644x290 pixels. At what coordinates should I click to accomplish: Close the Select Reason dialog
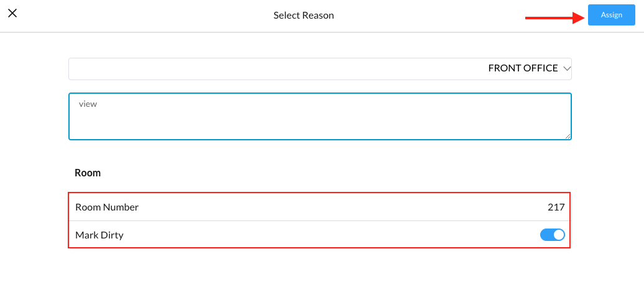point(12,13)
